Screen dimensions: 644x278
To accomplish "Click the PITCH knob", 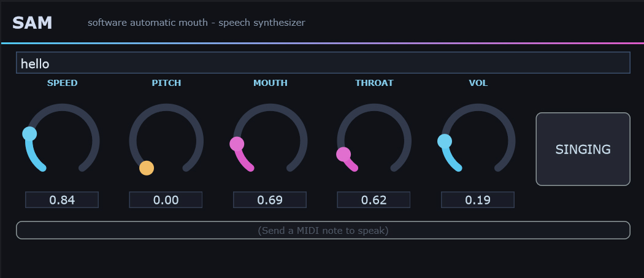I will pyautogui.click(x=166, y=141).
